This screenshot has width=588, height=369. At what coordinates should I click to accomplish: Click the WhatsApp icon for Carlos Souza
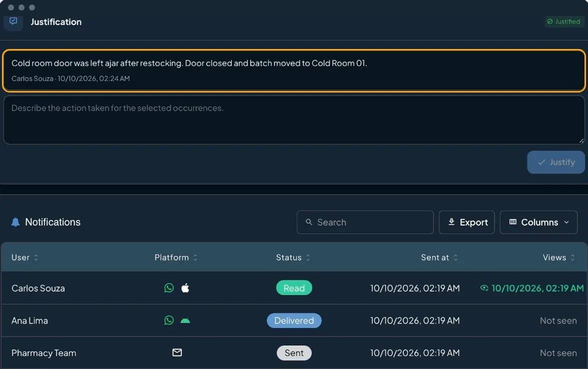(169, 287)
